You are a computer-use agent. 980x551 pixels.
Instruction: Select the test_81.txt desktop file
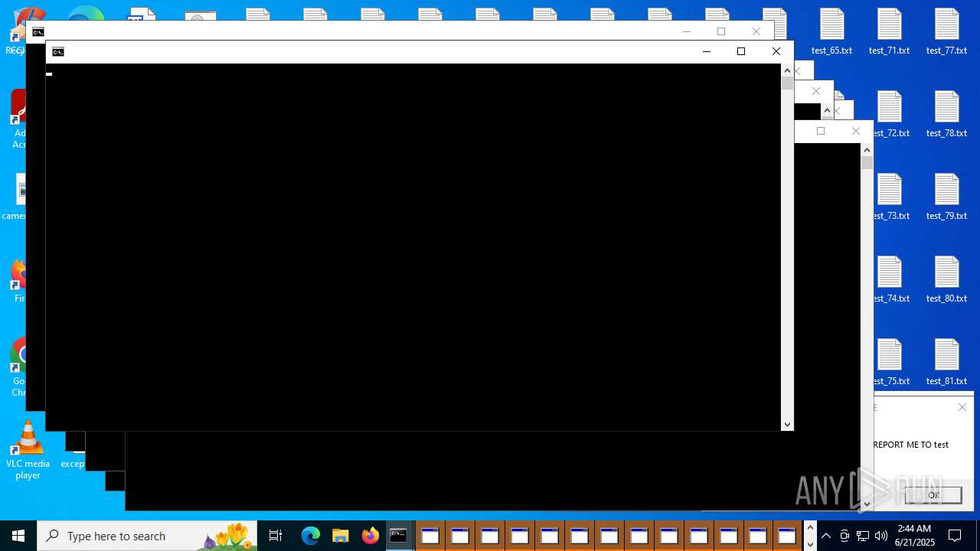946,363
